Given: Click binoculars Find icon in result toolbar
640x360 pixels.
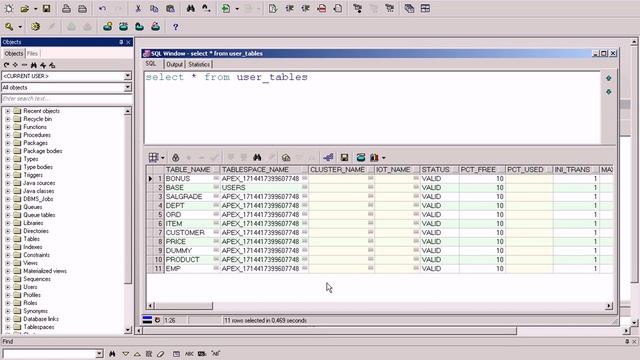Looking at the screenshot, I should click(x=257, y=158).
